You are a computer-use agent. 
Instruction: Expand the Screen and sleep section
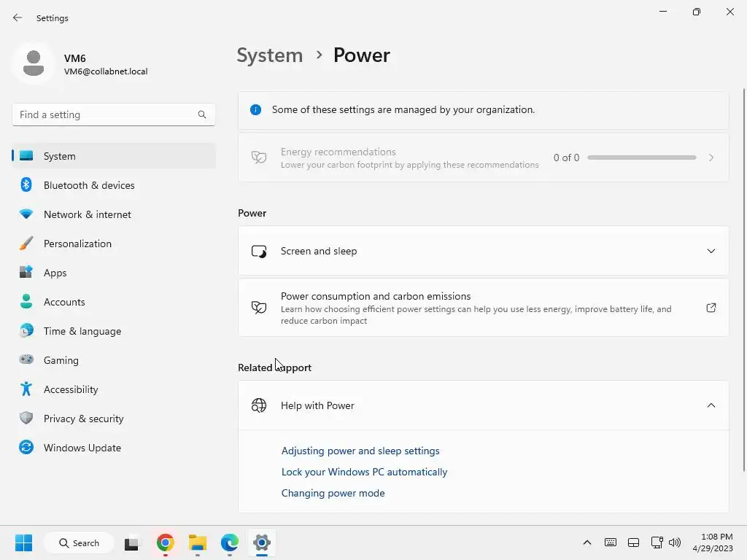[711, 251]
